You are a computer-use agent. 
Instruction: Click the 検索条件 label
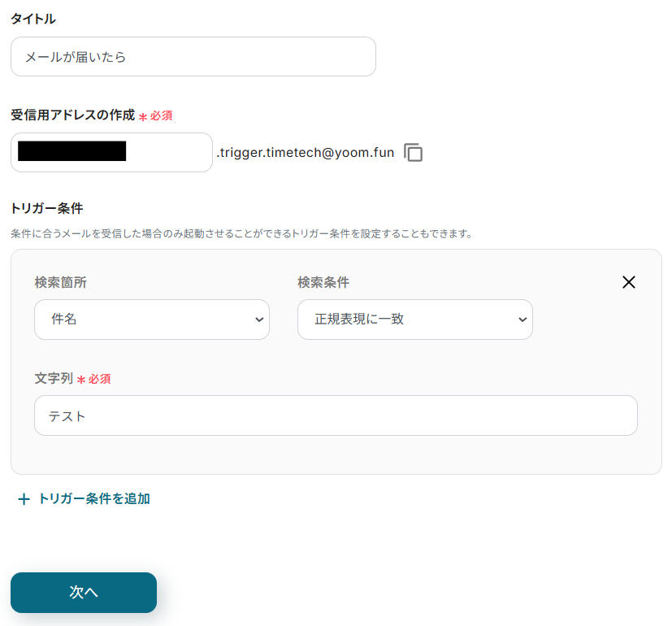(x=323, y=282)
